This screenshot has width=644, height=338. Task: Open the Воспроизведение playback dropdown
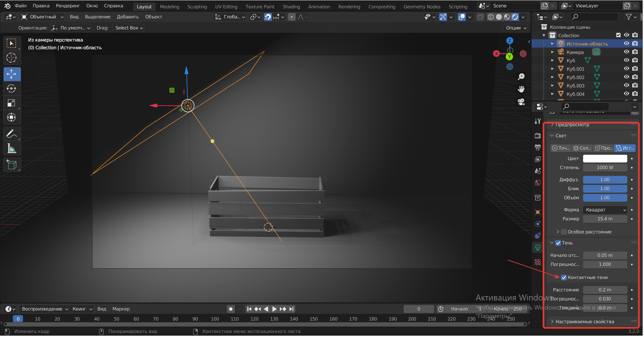pyautogui.click(x=44, y=309)
